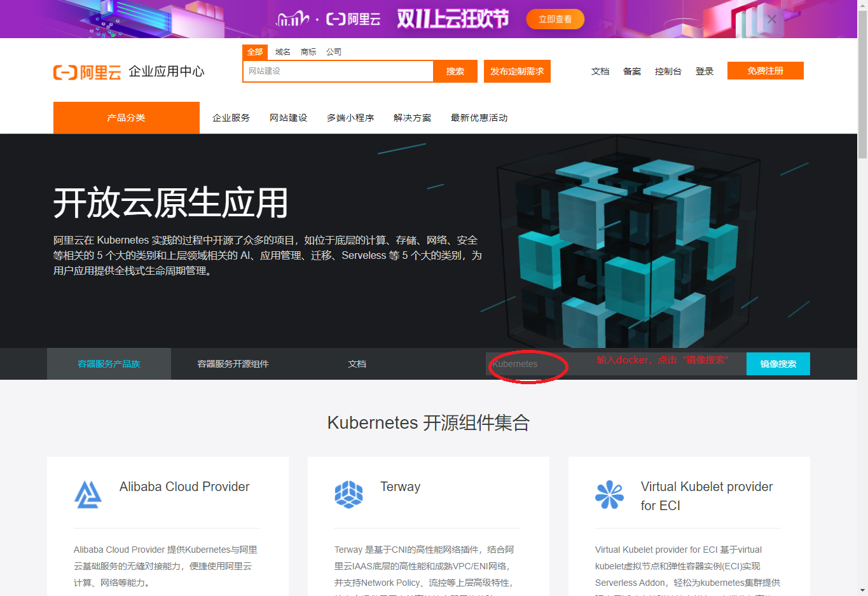The height and width of the screenshot is (596, 868).
Task: Switch to the 文档 tab in container section
Action: point(357,363)
